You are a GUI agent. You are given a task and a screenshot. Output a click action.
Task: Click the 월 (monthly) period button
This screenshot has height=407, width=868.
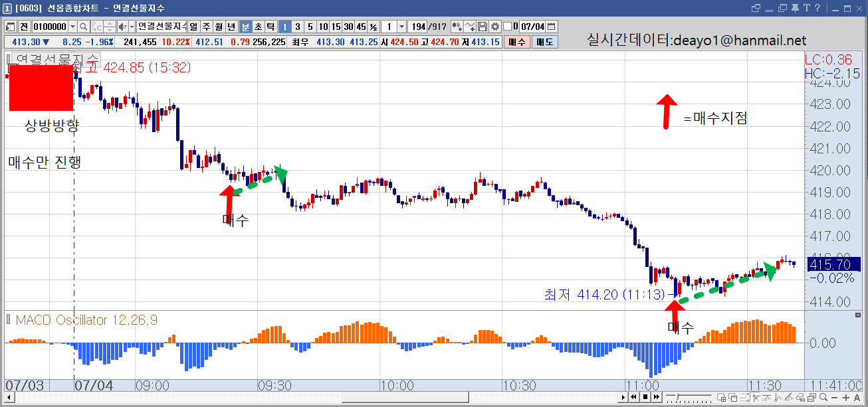[219, 27]
